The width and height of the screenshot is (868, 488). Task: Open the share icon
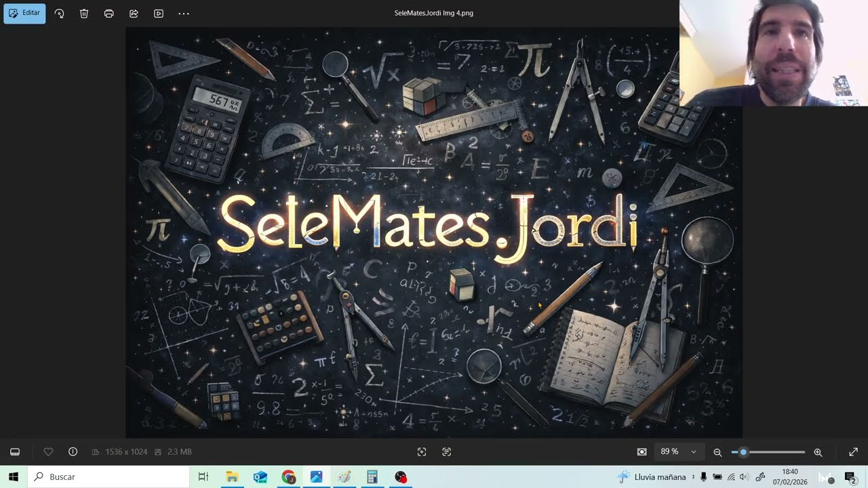point(134,14)
